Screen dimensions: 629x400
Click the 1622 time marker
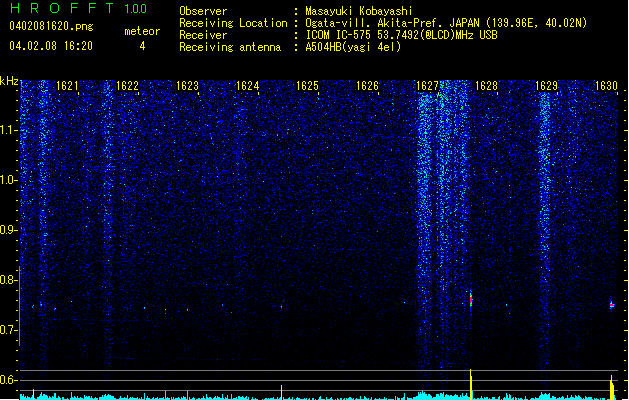tap(127, 86)
